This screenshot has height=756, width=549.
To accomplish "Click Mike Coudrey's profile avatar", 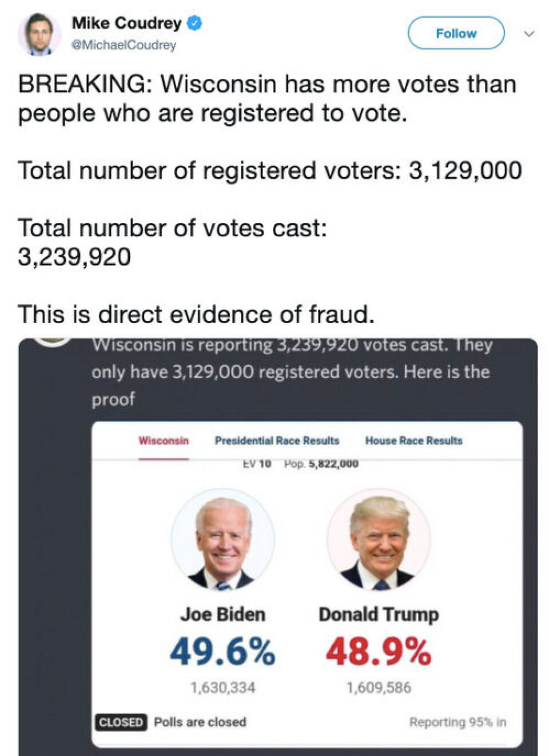I will pyautogui.click(x=39, y=34).
